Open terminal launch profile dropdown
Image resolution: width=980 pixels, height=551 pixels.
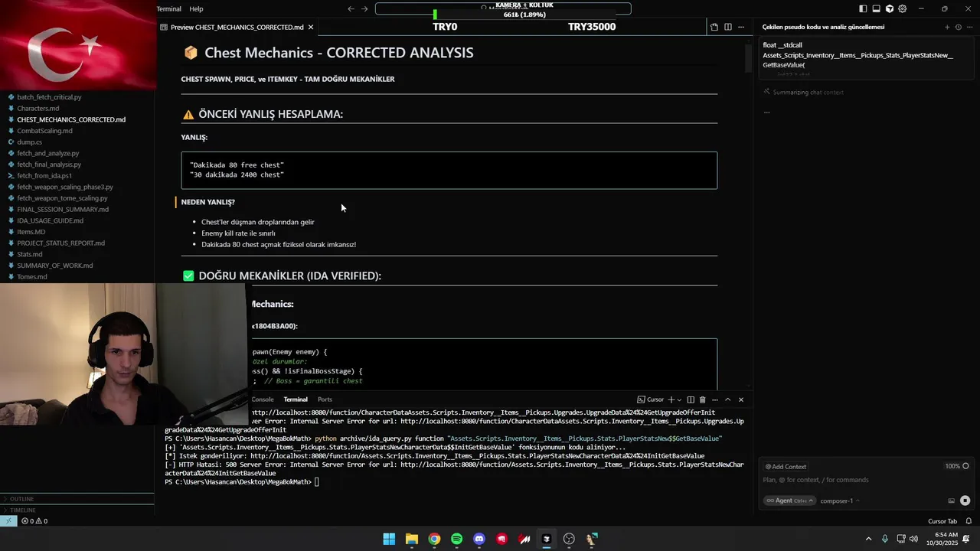pyautogui.click(x=679, y=399)
